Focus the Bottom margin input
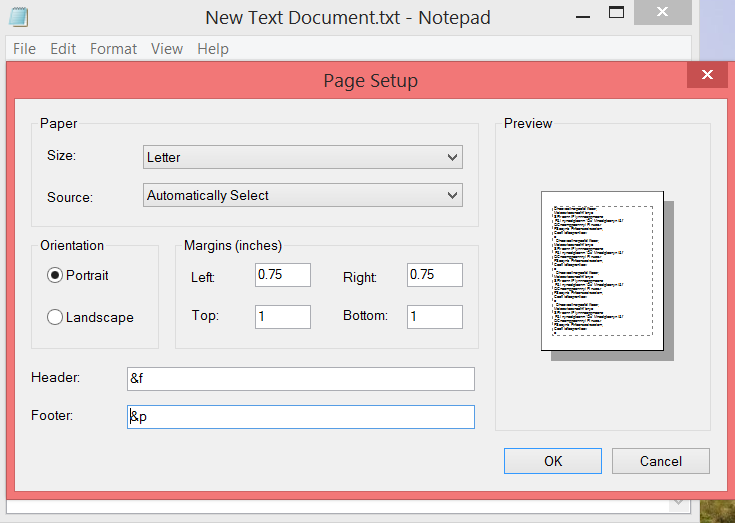The image size is (735, 523). (434, 317)
